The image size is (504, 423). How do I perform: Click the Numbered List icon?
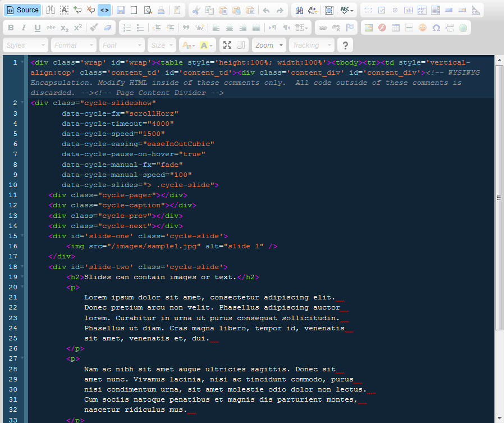pyautogui.click(x=127, y=28)
